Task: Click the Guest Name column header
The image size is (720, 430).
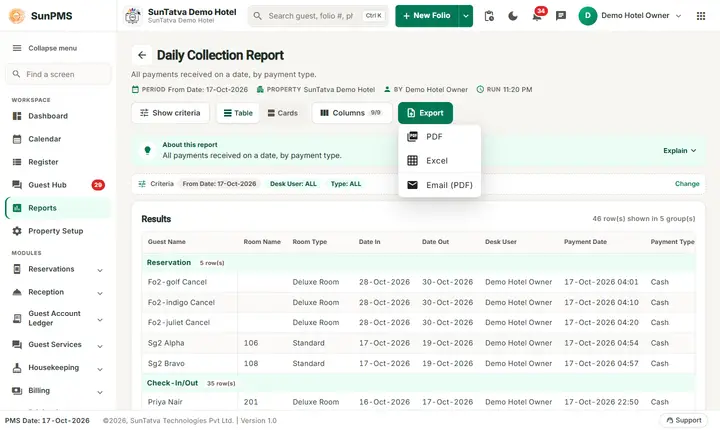Action: pyautogui.click(x=167, y=242)
